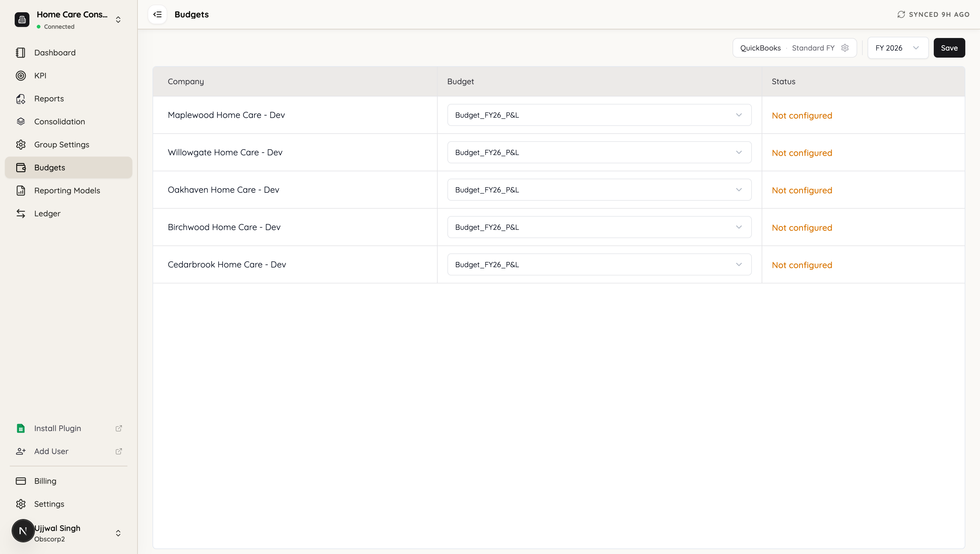This screenshot has width=980, height=554.
Task: Click the Reporting Models document icon
Action: click(21, 190)
